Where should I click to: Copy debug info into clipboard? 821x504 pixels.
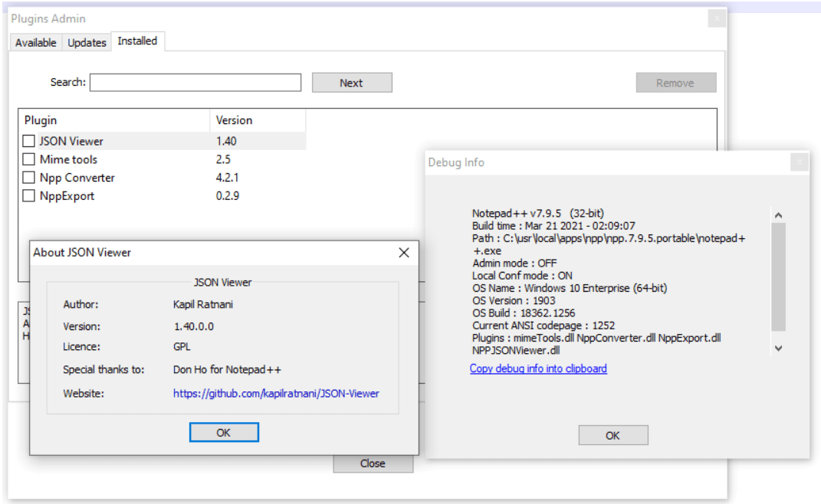[x=538, y=368]
